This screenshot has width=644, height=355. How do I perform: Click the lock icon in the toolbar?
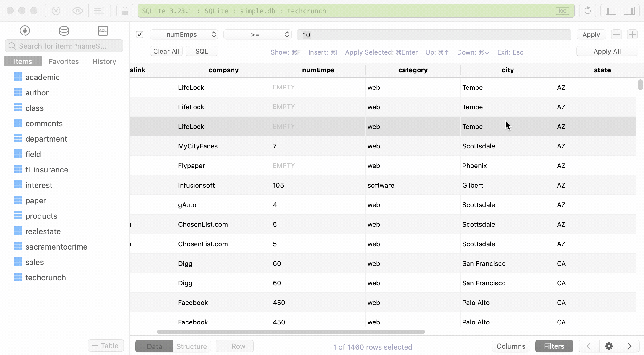coord(125,10)
